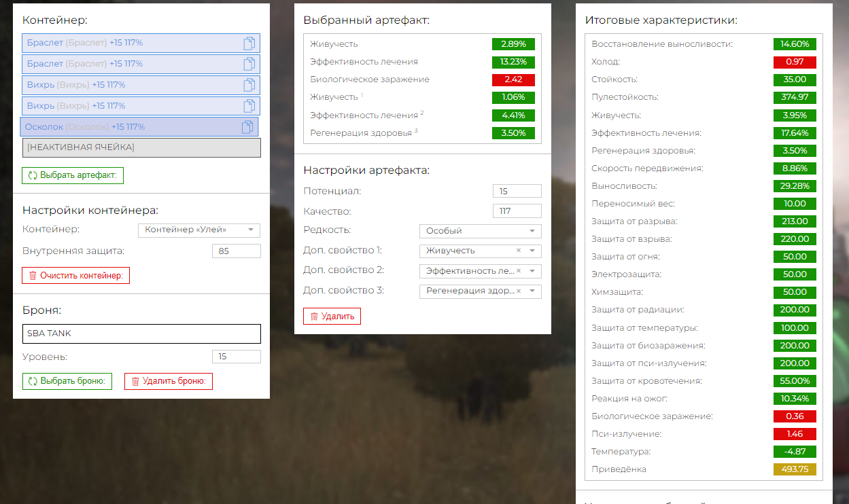Screen dimensions: 849x504
Task: Click the copy icon on the Осколок row
Action: coord(247,127)
